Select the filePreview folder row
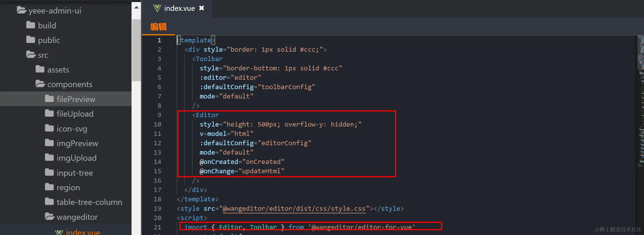644x235 pixels. tap(66, 99)
